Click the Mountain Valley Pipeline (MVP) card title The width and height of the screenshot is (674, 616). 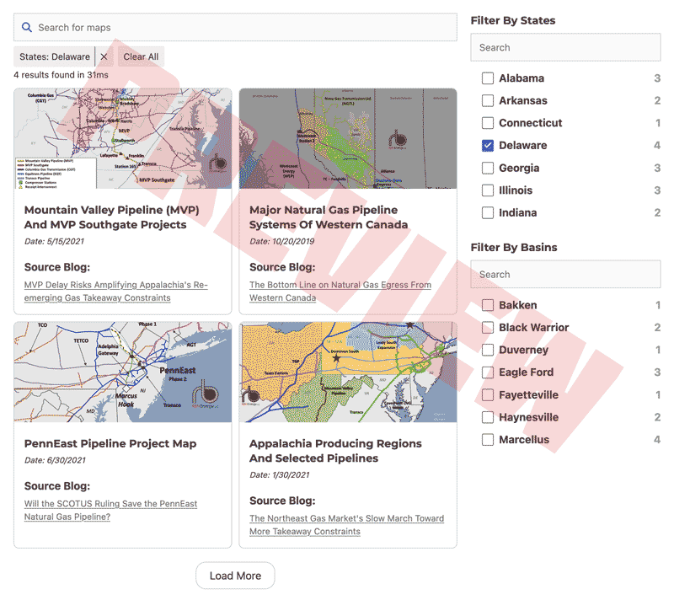112,217
